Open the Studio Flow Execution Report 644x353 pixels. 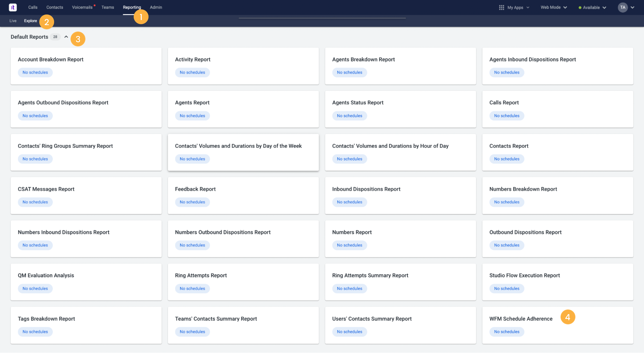coord(524,275)
